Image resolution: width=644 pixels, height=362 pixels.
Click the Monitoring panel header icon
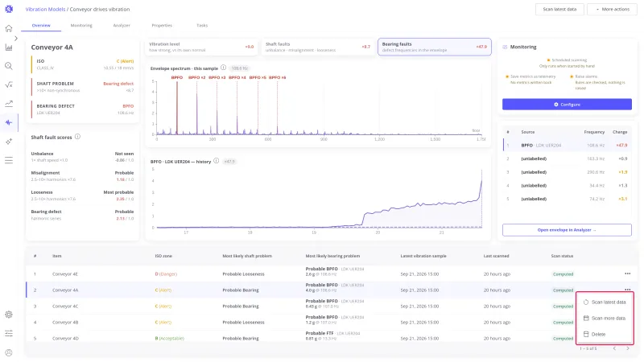(x=505, y=47)
